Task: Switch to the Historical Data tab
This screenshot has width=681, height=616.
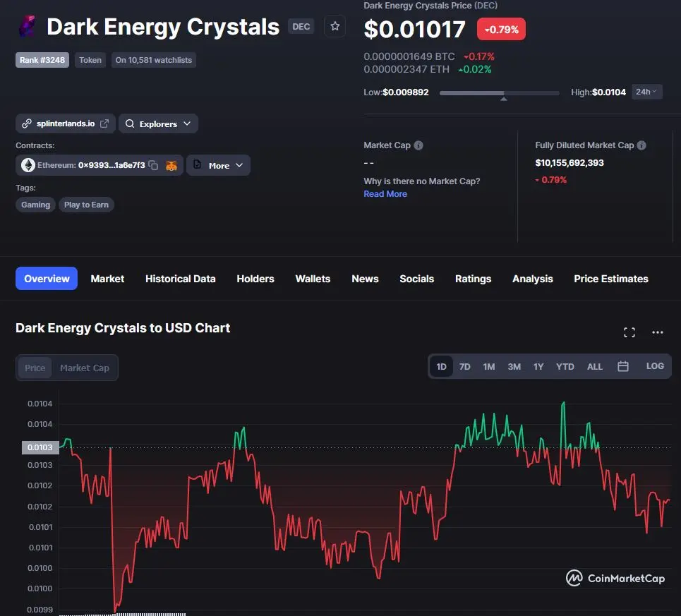Action: (180, 279)
